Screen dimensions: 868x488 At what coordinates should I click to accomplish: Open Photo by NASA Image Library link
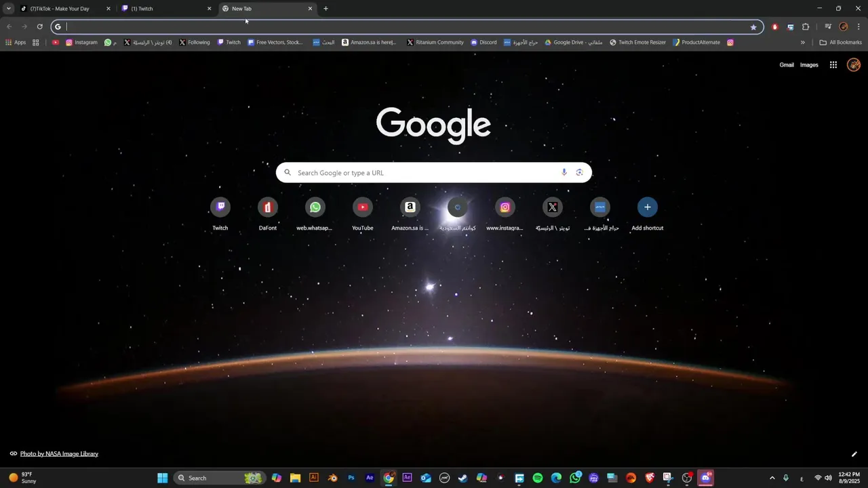[x=59, y=453]
